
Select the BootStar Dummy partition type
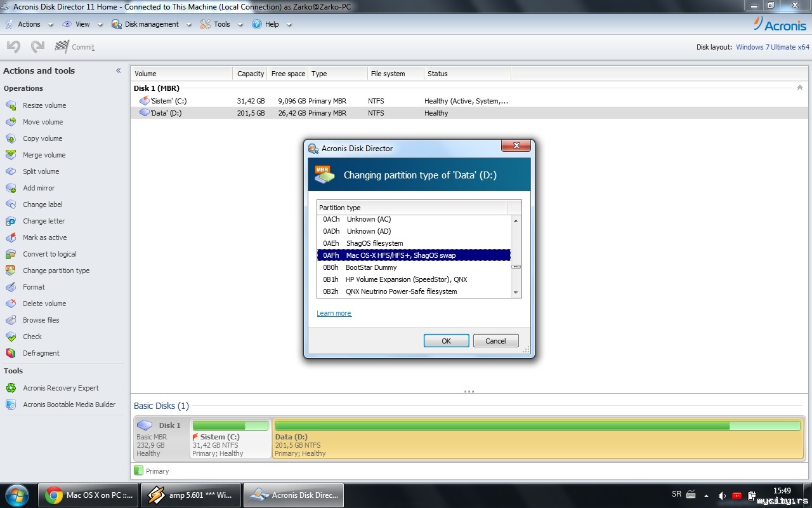pos(414,267)
